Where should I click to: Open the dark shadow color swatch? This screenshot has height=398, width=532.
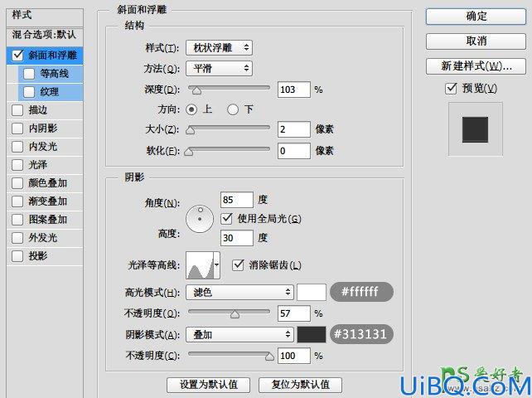click(x=312, y=334)
